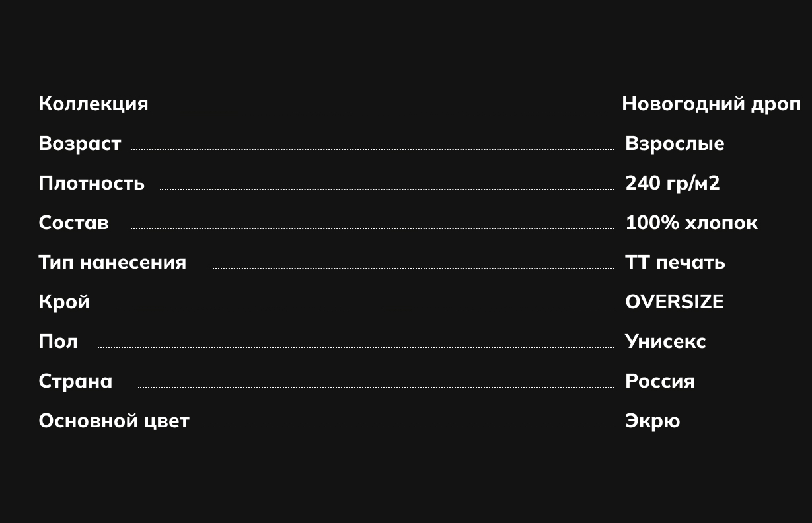This screenshot has width=812, height=523.
Task: Select the Экрю color value
Action: click(653, 421)
